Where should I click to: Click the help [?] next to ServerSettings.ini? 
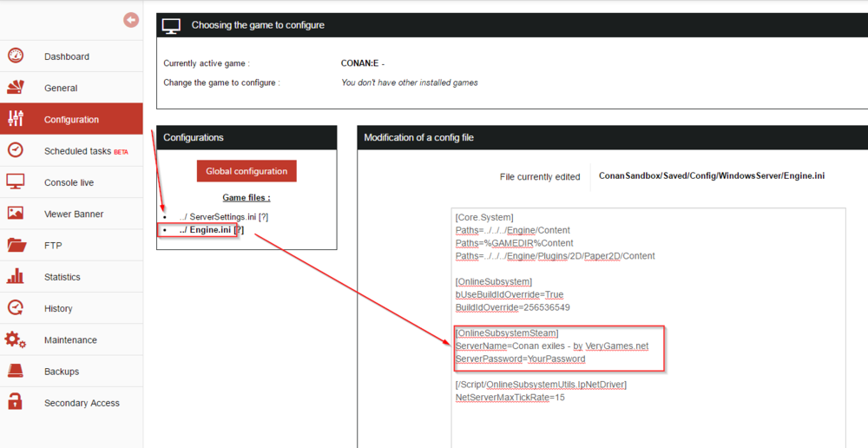click(x=263, y=216)
